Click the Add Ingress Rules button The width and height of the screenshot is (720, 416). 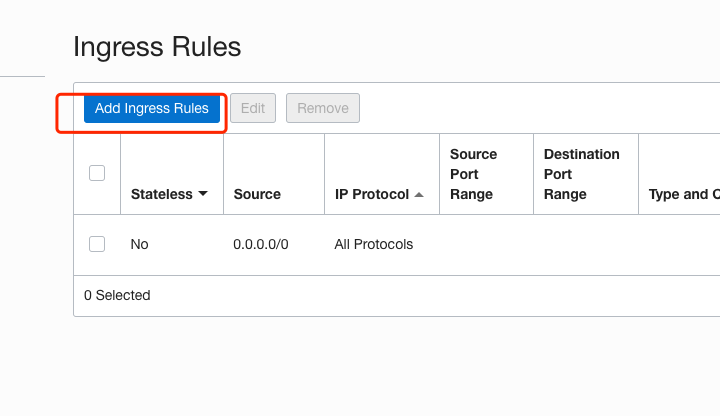pos(151,108)
